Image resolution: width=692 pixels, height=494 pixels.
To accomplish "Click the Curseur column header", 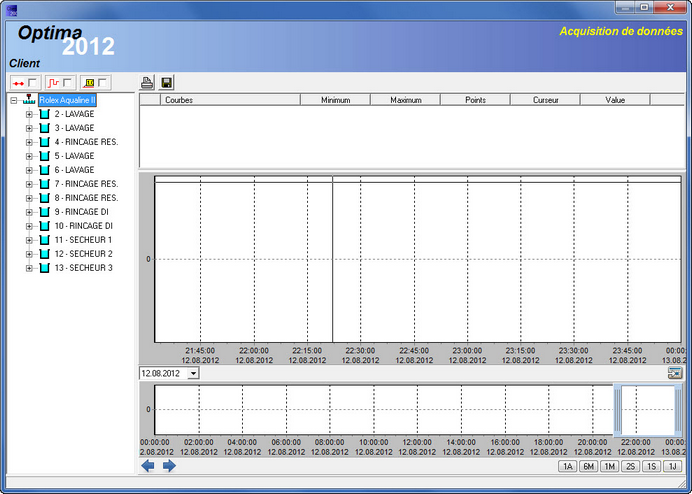I will pyautogui.click(x=545, y=100).
